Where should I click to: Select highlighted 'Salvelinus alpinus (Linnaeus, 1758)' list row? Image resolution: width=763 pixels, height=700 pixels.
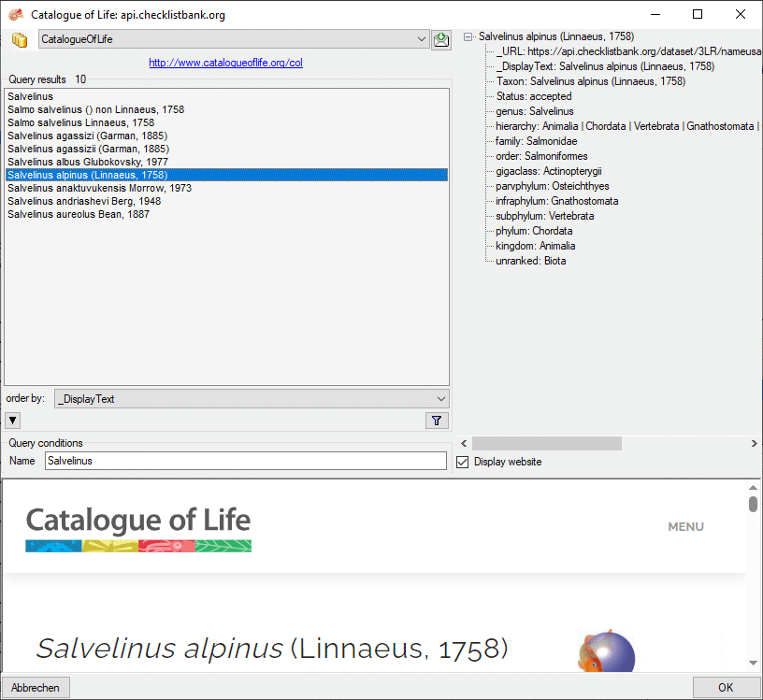[x=227, y=175]
